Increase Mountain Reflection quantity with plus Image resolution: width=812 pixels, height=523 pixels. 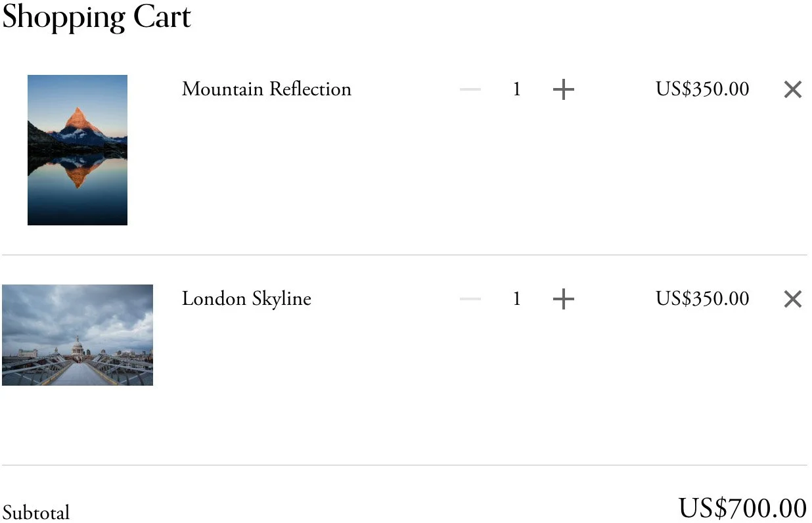[563, 89]
